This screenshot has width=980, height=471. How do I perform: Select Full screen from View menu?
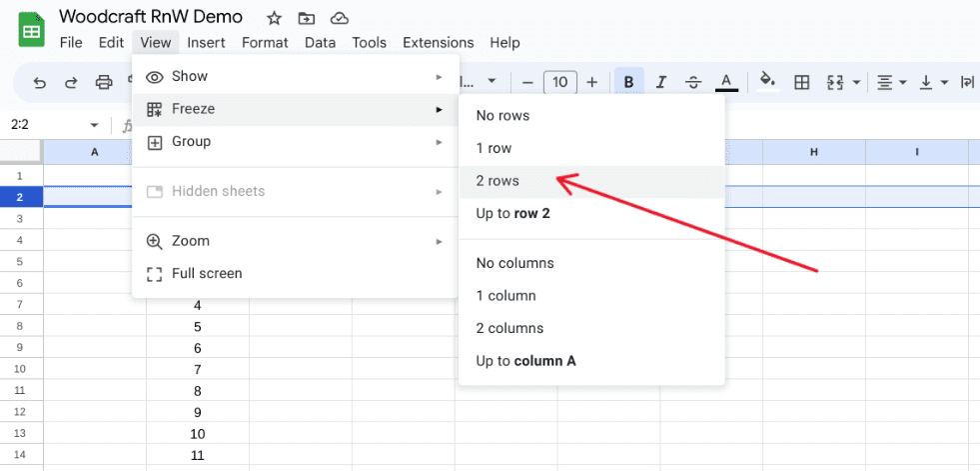point(296,273)
